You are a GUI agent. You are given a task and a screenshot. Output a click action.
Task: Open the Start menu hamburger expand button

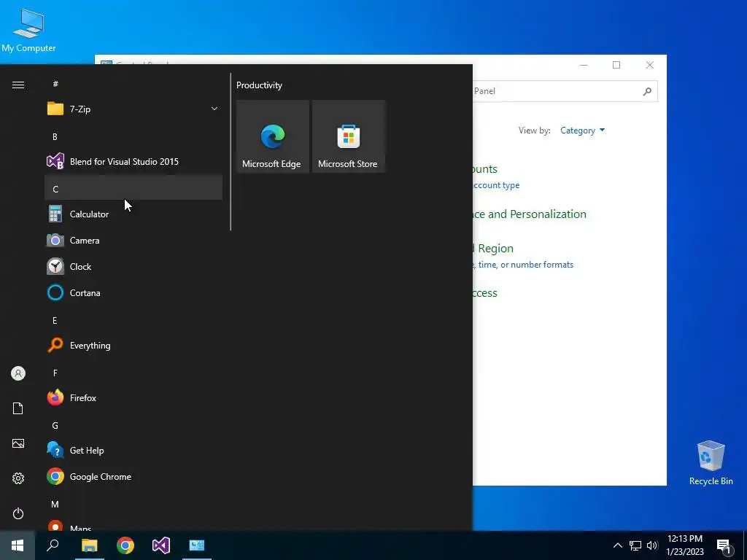coord(18,85)
